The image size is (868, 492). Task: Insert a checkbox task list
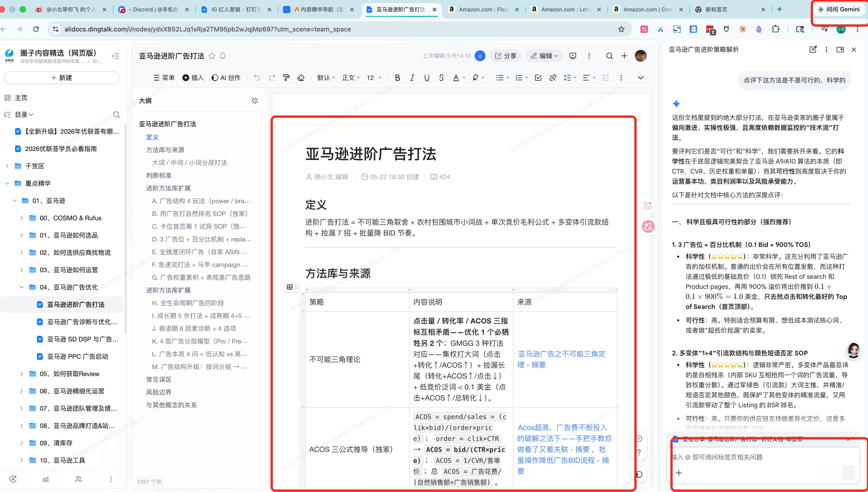[x=538, y=78]
